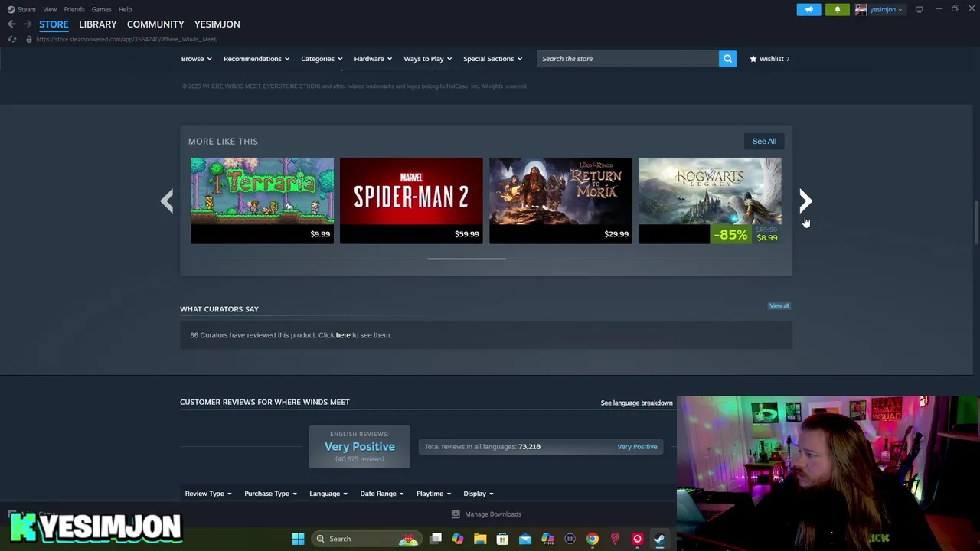The width and height of the screenshot is (980, 551).
Task: Reload the store page with refresh icon
Action: pos(12,39)
